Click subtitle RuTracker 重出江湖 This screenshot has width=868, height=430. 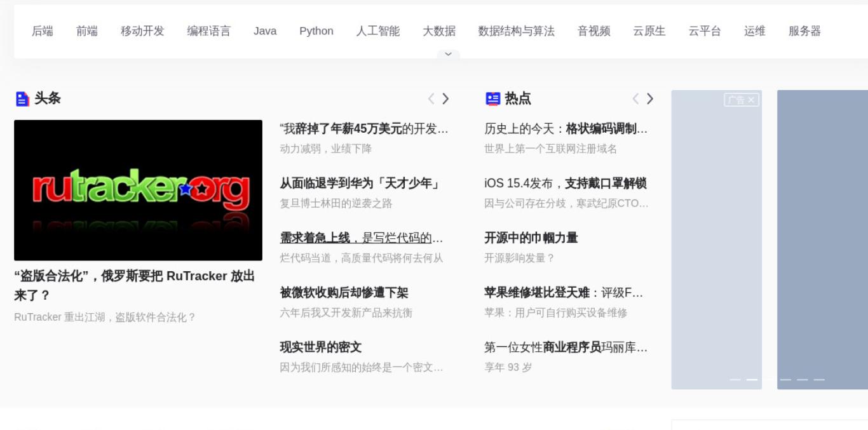(x=105, y=317)
